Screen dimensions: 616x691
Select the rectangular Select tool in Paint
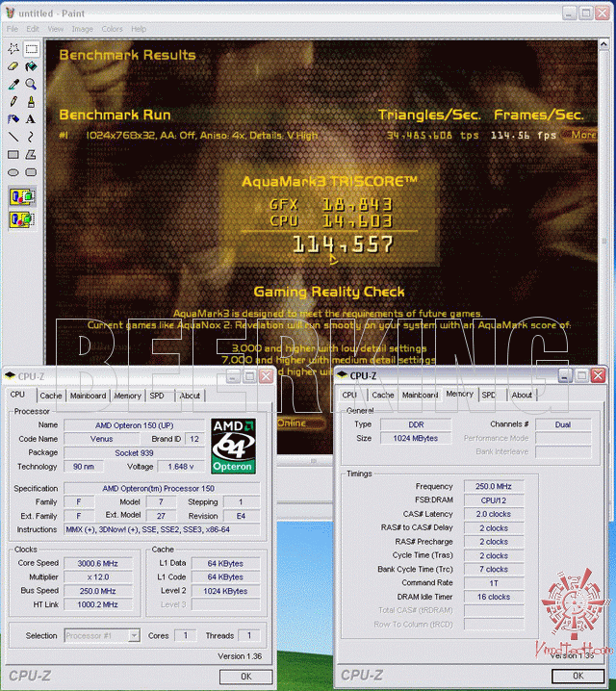pos(31,48)
